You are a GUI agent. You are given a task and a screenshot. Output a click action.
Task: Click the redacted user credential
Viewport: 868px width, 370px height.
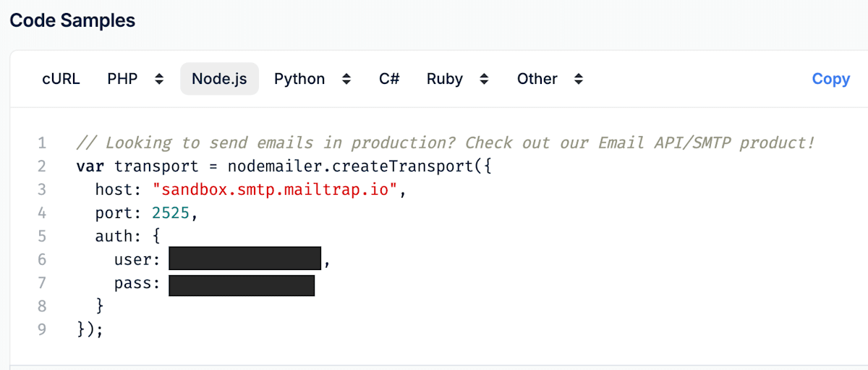(244, 260)
